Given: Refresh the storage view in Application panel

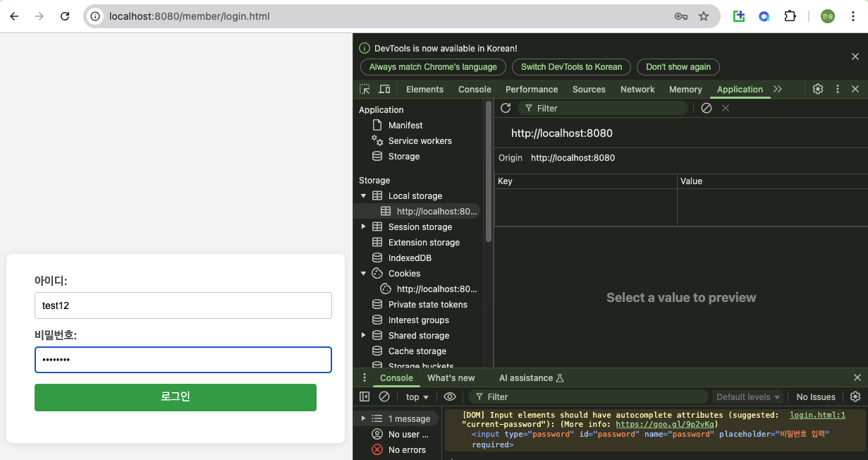Looking at the screenshot, I should [x=506, y=108].
